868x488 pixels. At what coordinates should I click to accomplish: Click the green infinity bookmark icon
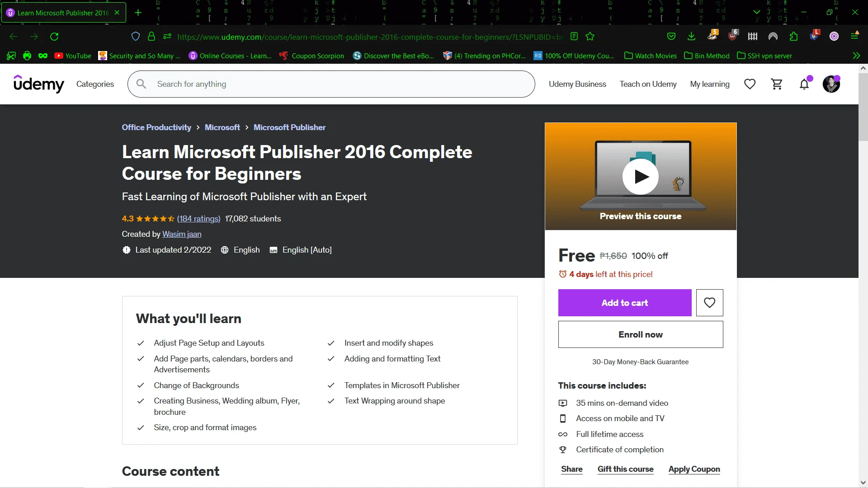click(x=43, y=56)
